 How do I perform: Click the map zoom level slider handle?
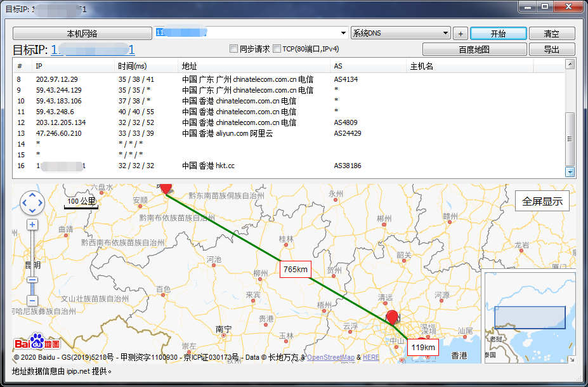32,280
